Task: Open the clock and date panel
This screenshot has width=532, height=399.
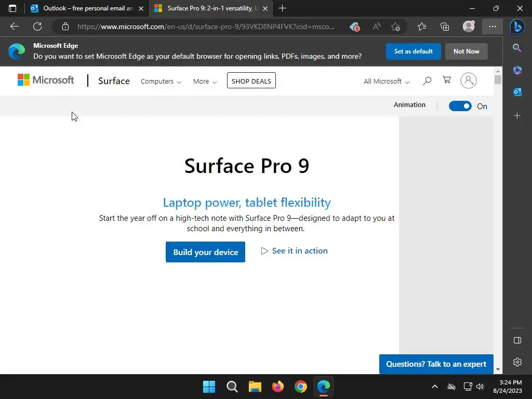Action: click(507, 387)
